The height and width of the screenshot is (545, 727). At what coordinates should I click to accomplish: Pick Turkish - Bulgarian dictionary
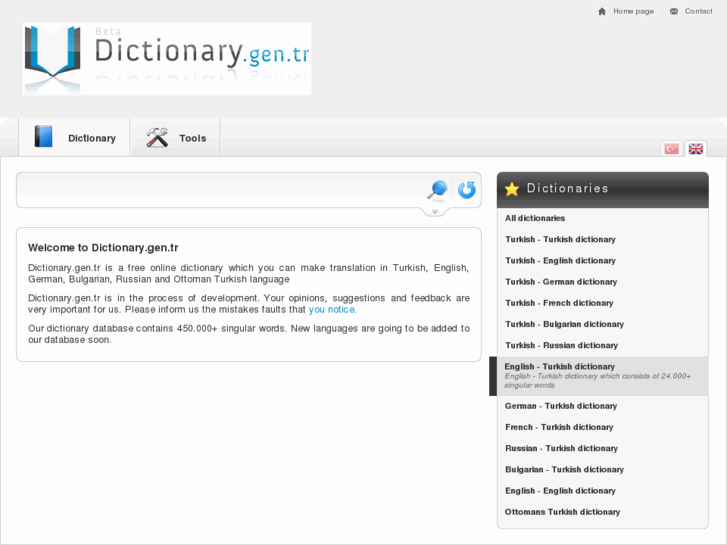tap(564, 324)
